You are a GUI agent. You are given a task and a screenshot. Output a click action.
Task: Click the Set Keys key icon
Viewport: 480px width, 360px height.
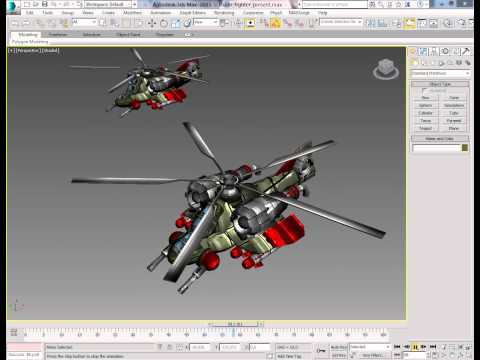321,351
